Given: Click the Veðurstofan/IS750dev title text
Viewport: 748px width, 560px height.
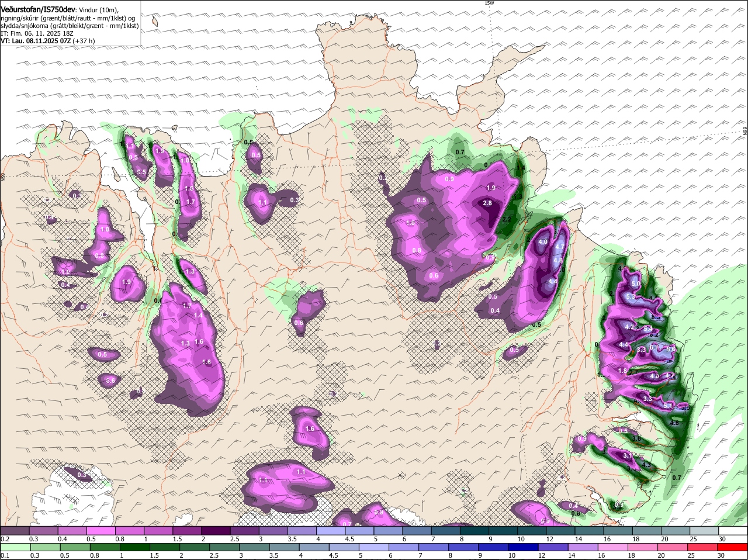Looking at the screenshot, I should (38, 9).
